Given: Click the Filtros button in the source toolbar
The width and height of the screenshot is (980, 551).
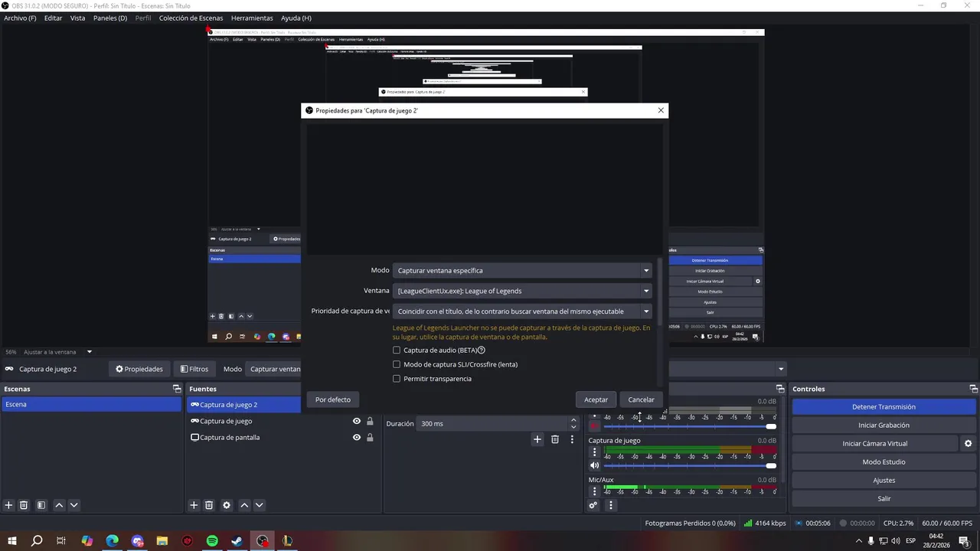Looking at the screenshot, I should tap(194, 369).
